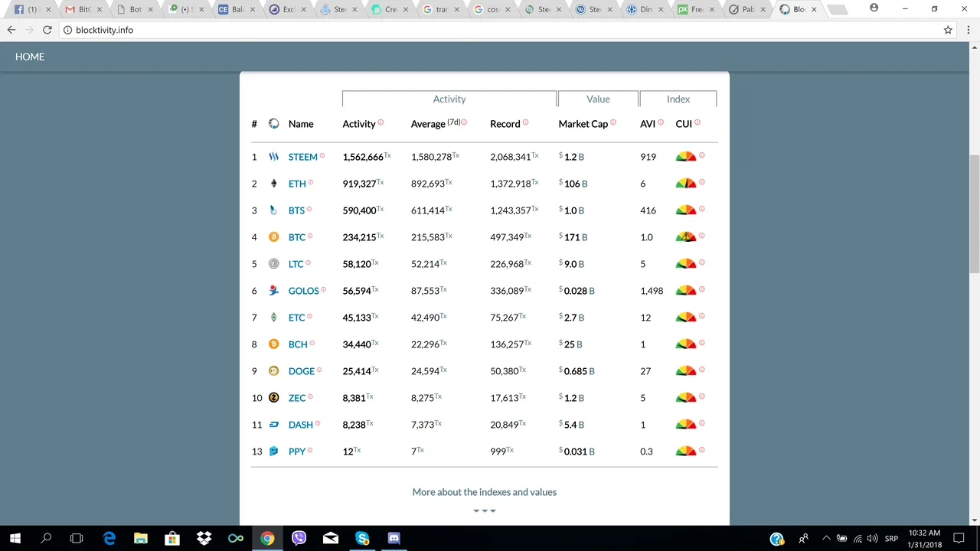This screenshot has height=551, width=980.
Task: Open the DASH coin link
Action: (300, 425)
